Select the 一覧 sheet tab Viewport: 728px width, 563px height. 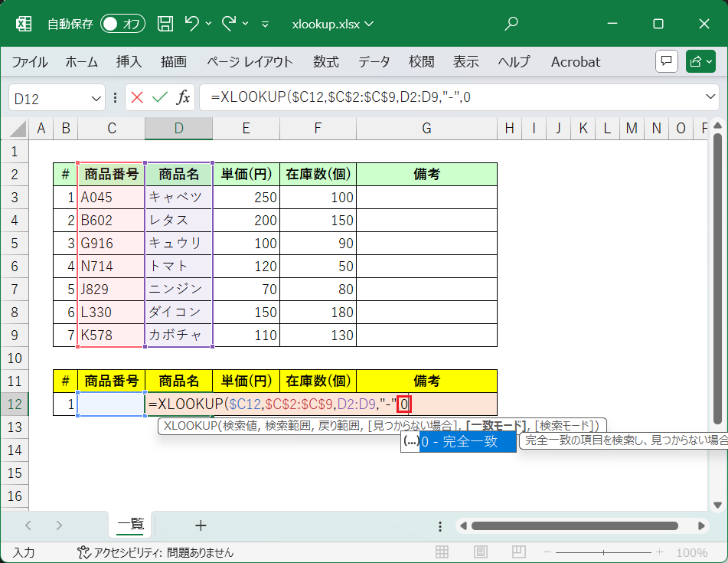[x=131, y=525]
